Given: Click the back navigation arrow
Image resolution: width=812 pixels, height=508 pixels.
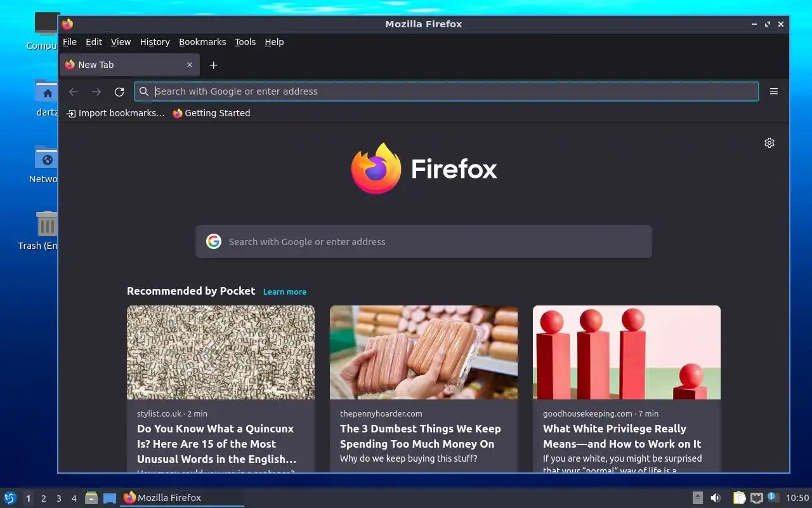Looking at the screenshot, I should (x=74, y=91).
